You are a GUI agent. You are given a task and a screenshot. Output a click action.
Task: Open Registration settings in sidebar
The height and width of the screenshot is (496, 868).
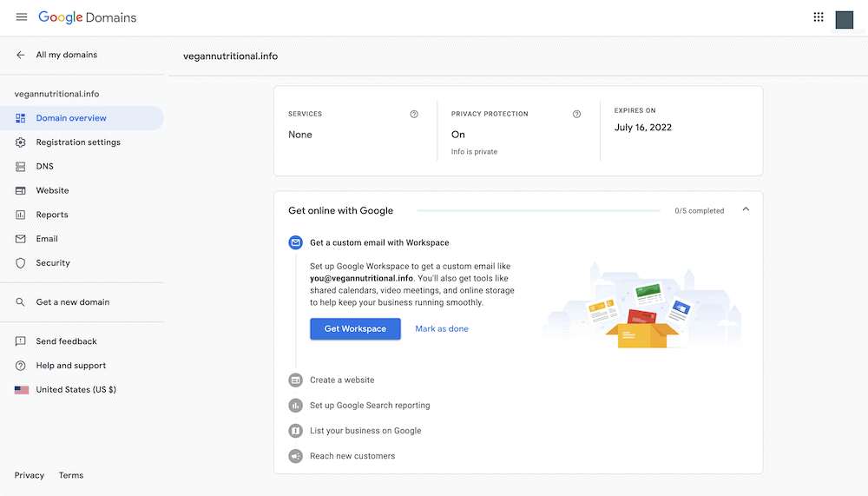click(82, 142)
